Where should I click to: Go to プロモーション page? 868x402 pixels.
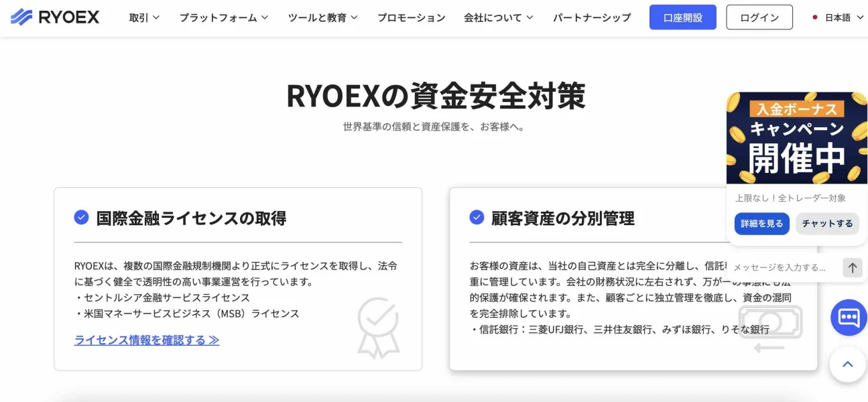(411, 18)
